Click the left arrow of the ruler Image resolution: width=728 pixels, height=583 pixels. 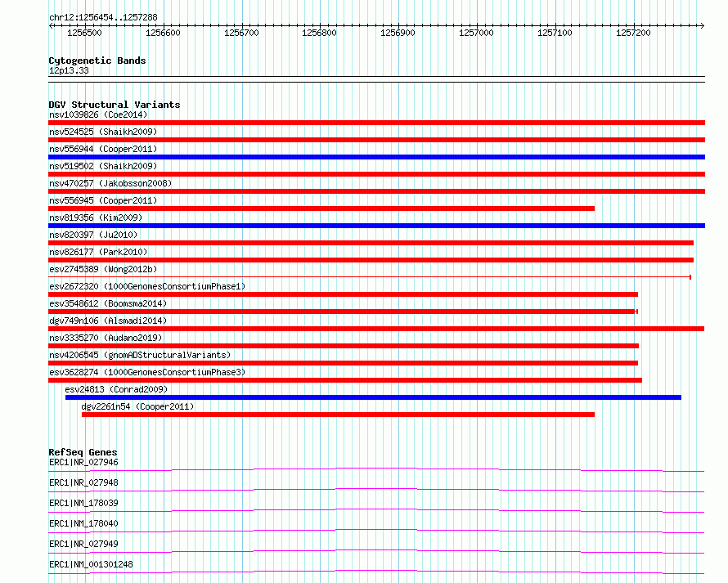[51, 26]
